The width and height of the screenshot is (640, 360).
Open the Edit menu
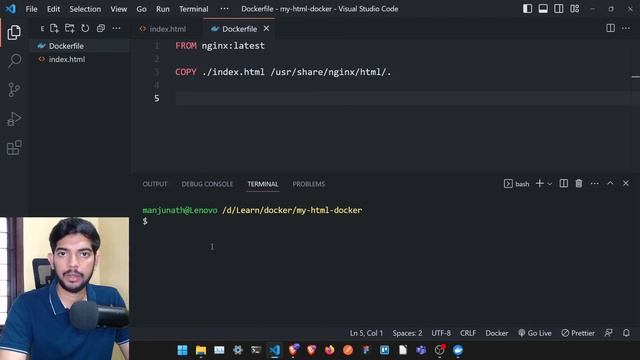(53, 9)
